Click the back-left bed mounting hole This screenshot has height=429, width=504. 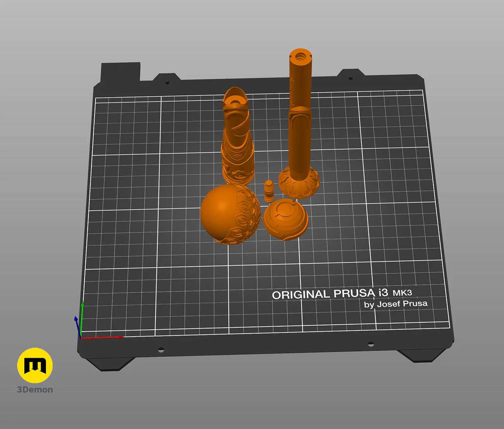coord(167,83)
